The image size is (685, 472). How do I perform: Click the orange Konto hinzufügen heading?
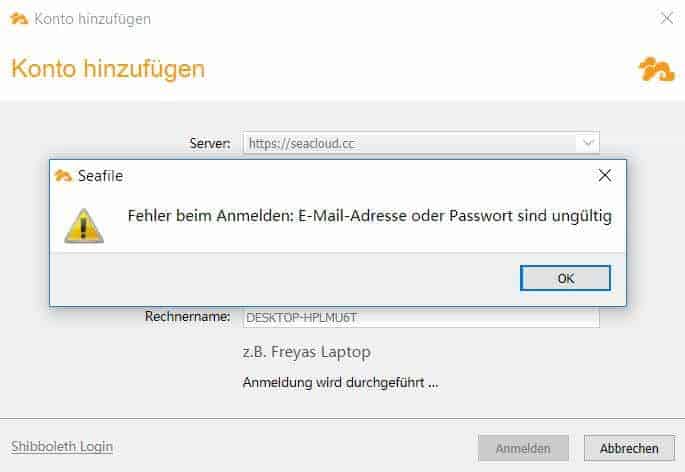point(108,69)
